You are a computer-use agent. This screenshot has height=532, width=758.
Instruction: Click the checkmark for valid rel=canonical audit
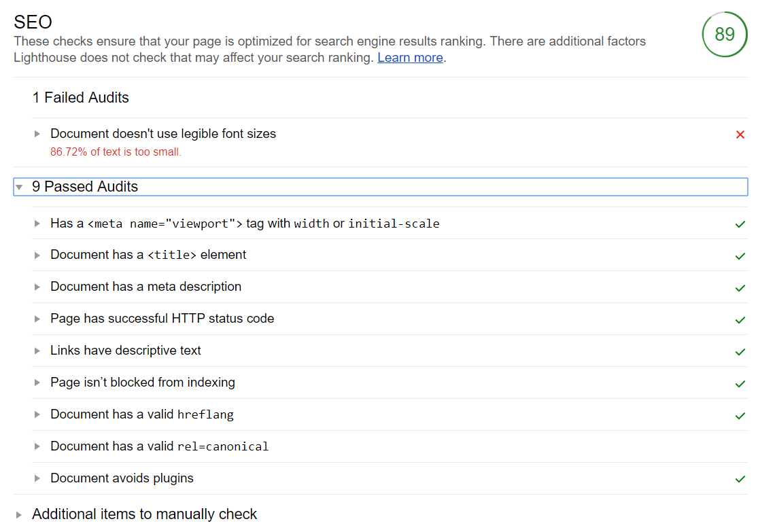tap(740, 448)
